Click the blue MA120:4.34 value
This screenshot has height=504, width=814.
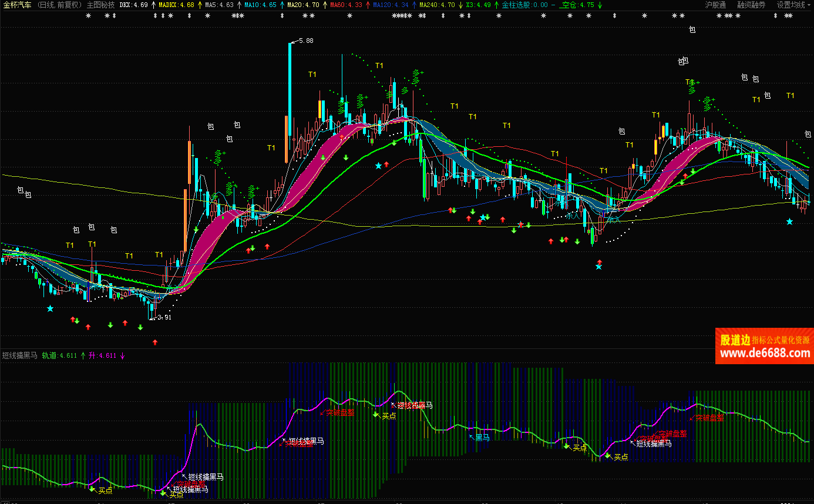[391, 5]
